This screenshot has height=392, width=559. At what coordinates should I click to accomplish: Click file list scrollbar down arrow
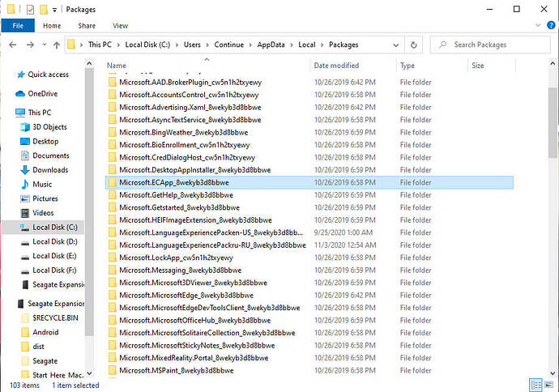tap(553, 373)
